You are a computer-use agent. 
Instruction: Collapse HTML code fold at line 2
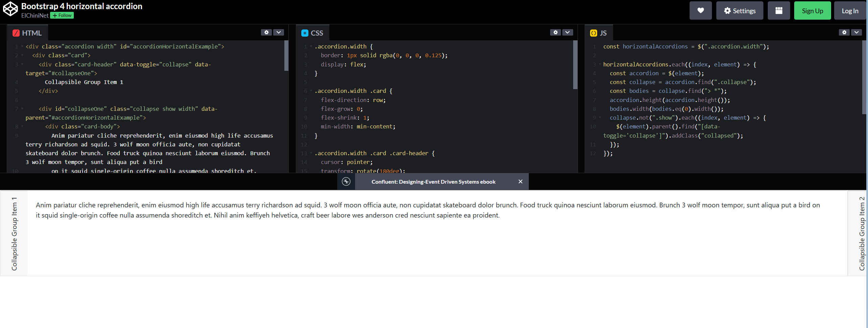pos(22,55)
